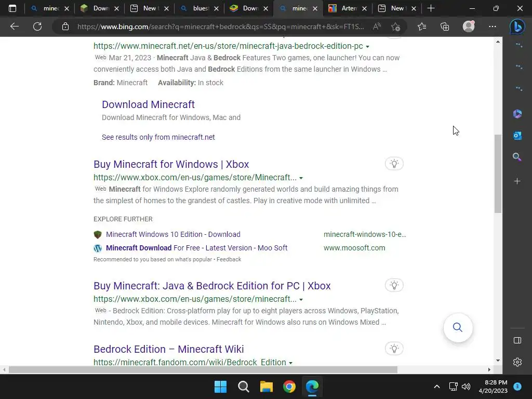
Task: Open the sidebar search tool
Action: pos(517,157)
